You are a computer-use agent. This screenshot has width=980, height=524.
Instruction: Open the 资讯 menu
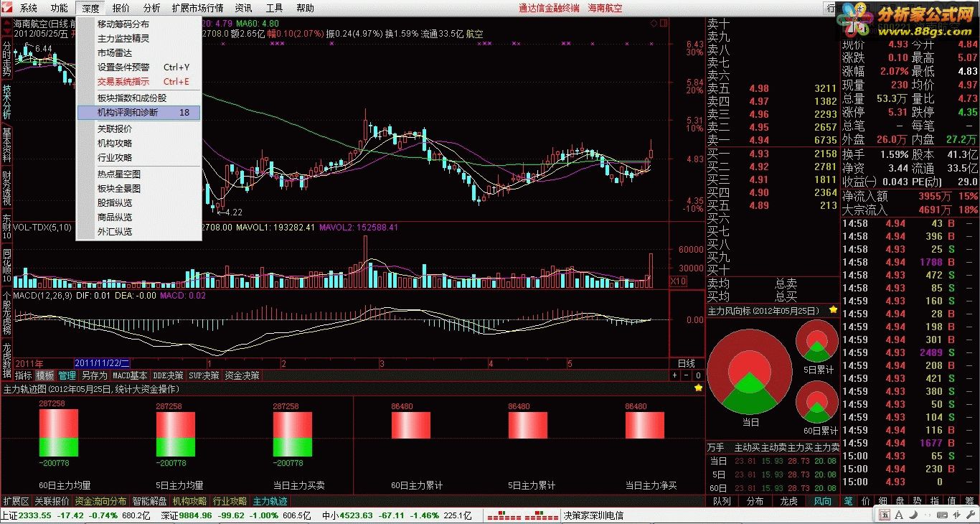243,9
